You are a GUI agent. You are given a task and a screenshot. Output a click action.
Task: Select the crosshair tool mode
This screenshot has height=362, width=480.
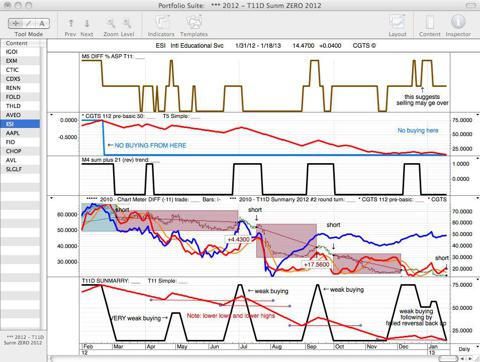coord(15,23)
